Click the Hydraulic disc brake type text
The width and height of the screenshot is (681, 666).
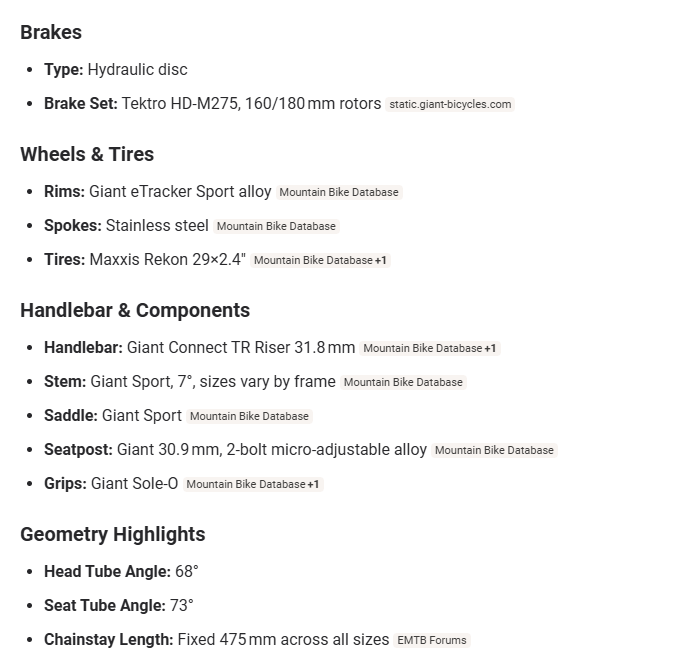[x=138, y=70]
